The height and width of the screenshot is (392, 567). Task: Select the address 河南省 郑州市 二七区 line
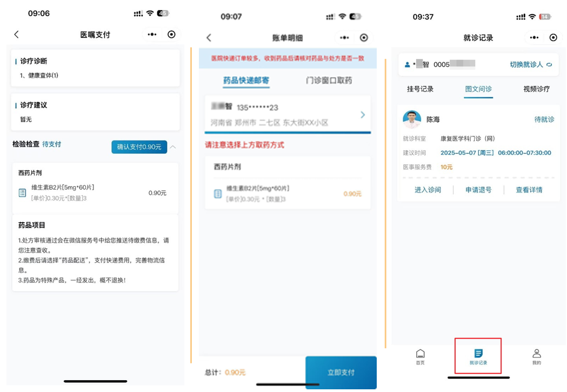269,123
